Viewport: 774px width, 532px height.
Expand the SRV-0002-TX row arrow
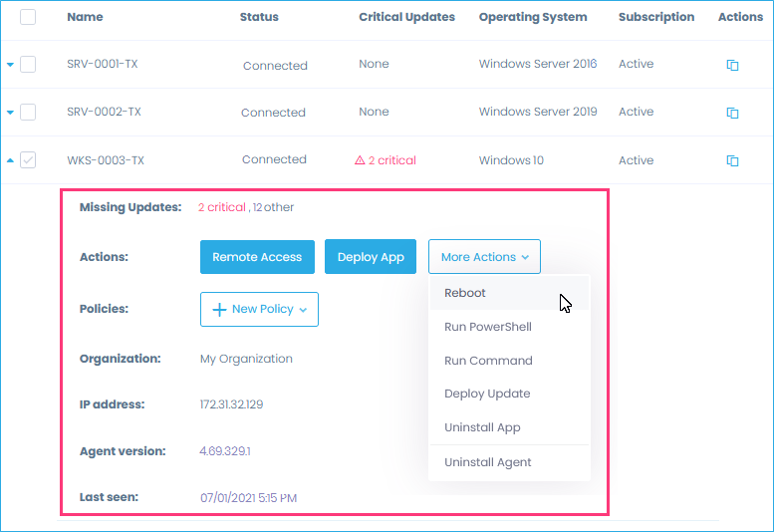(x=11, y=113)
